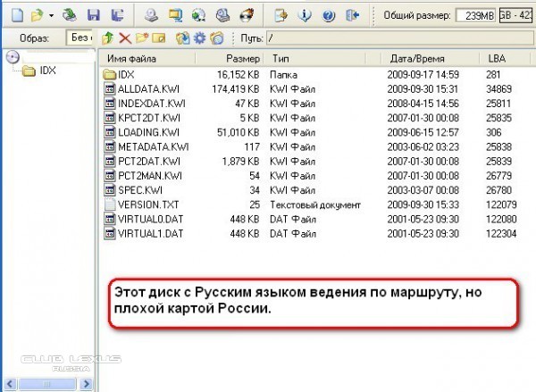Click the Save disk icon in toolbar

(x=92, y=15)
